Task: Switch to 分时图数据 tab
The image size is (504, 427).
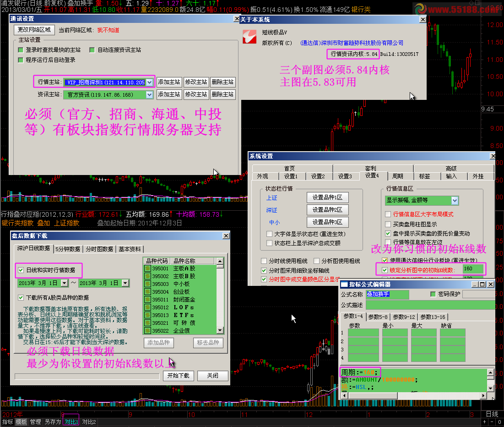Action: [99, 249]
